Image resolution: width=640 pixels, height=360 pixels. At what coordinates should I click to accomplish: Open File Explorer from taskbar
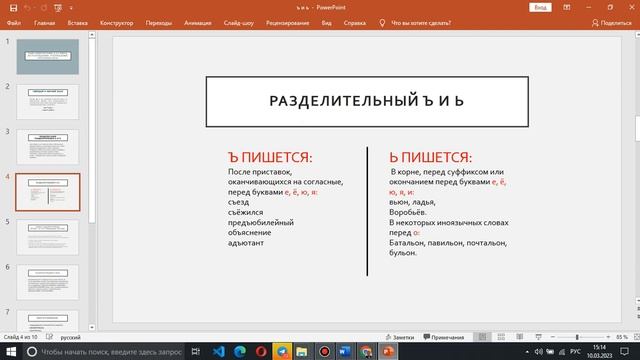[303, 351]
